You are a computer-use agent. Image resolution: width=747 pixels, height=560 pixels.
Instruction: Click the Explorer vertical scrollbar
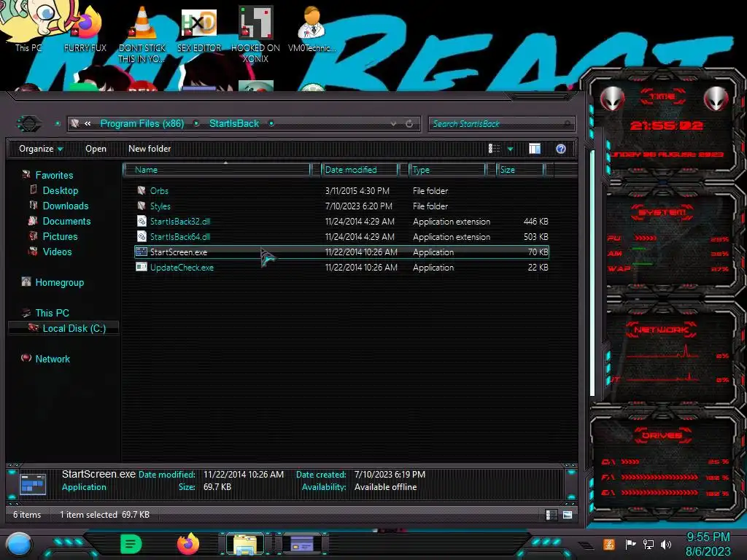[x=592, y=273]
